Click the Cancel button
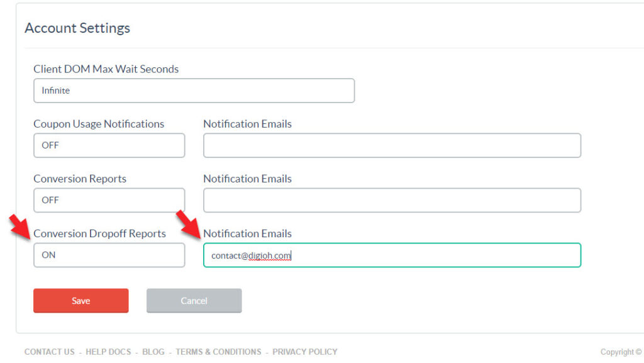This screenshot has height=363, width=644. pyautogui.click(x=194, y=301)
